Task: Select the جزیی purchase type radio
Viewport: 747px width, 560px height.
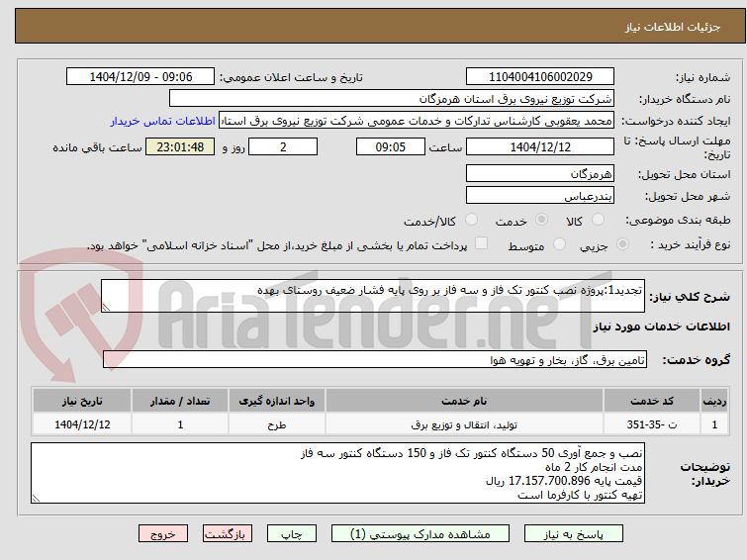Action: click(x=622, y=244)
